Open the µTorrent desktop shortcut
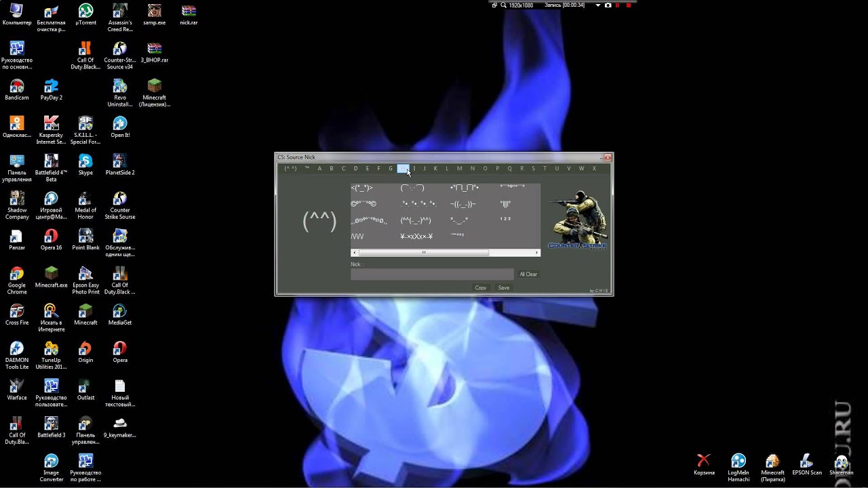This screenshot has width=868, height=488. tap(85, 15)
